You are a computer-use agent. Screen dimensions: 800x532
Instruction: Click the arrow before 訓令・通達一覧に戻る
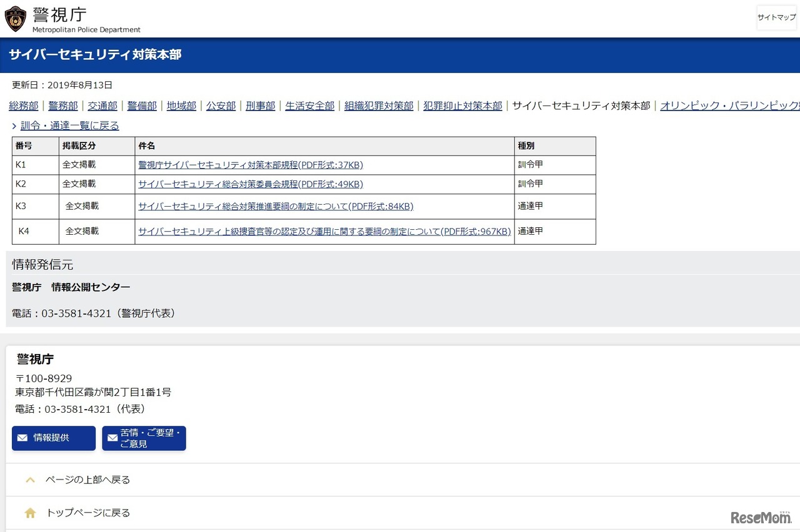(x=14, y=126)
